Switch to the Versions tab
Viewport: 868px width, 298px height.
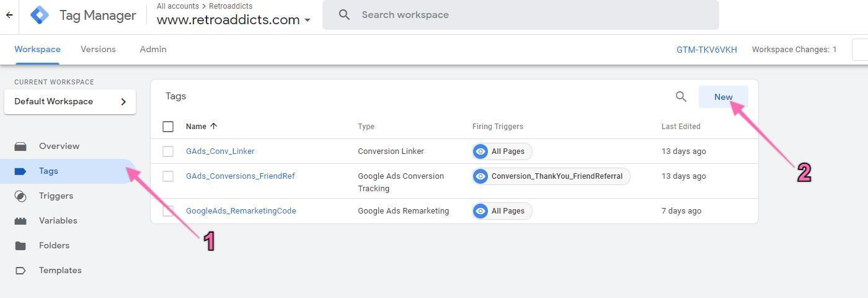tap(98, 50)
